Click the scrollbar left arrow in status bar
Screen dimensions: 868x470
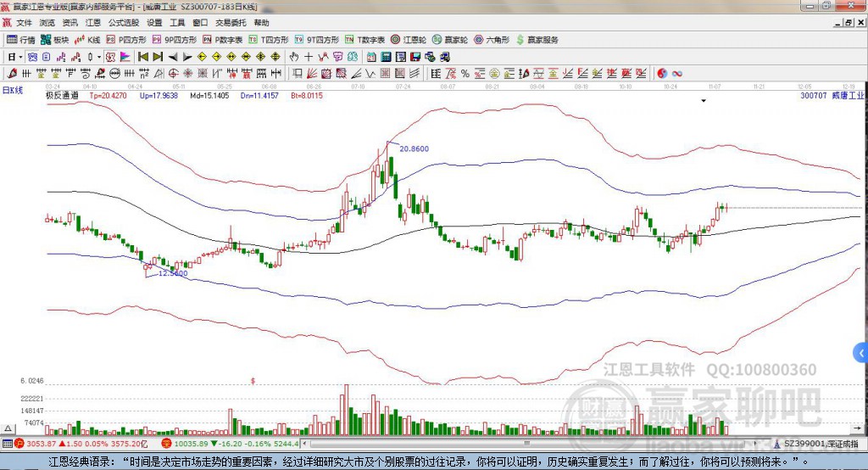pos(305,444)
